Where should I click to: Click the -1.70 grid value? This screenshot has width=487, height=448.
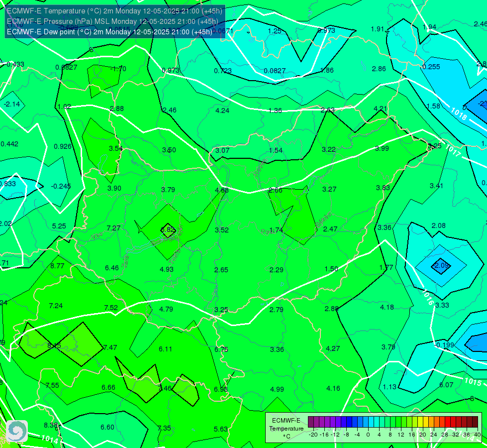tap(118, 68)
